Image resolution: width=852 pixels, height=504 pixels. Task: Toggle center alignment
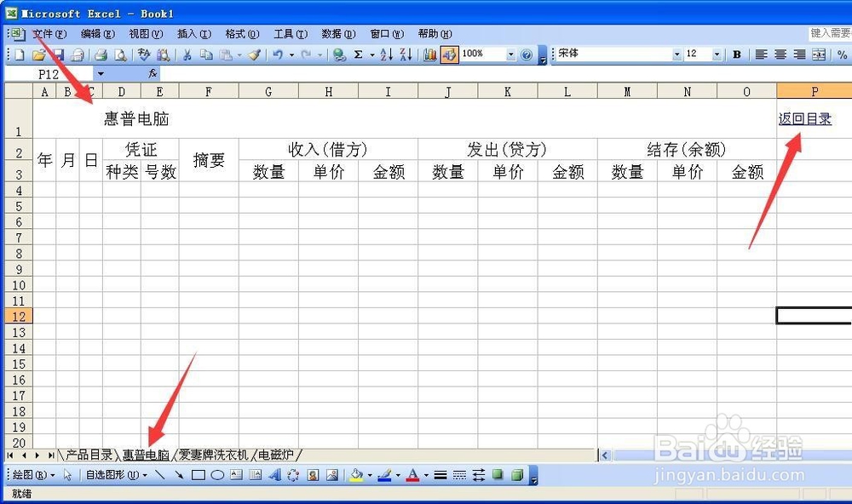coord(780,54)
